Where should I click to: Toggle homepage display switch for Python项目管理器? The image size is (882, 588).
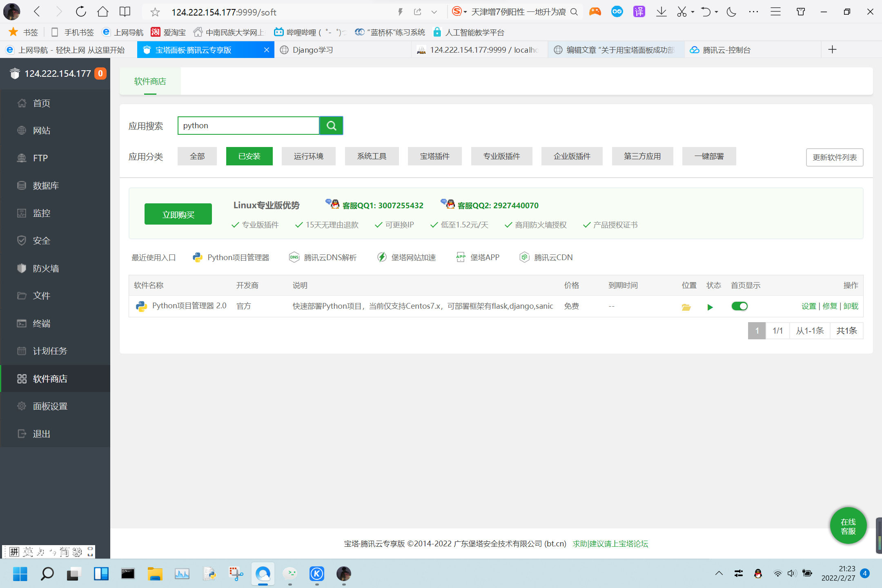[739, 306]
